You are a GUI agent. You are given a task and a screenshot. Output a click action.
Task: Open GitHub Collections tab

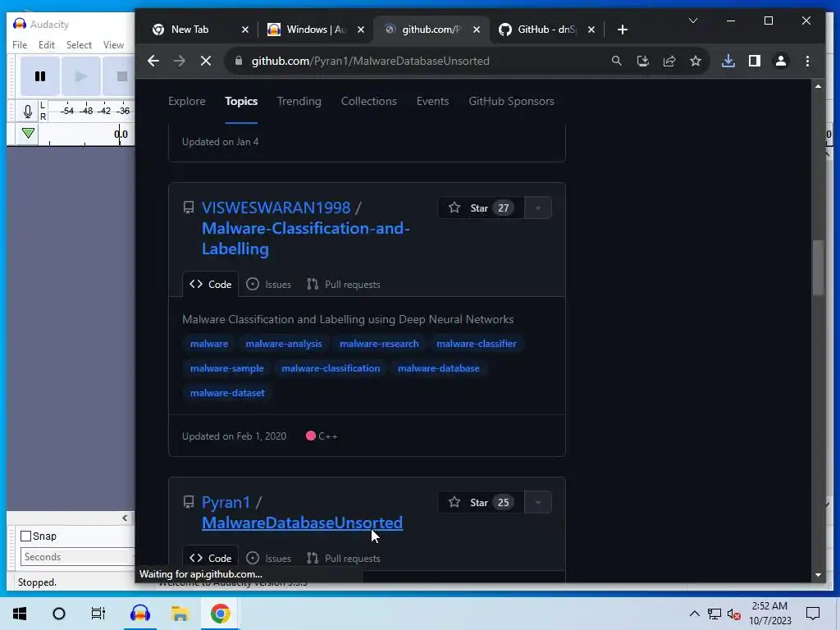368,101
